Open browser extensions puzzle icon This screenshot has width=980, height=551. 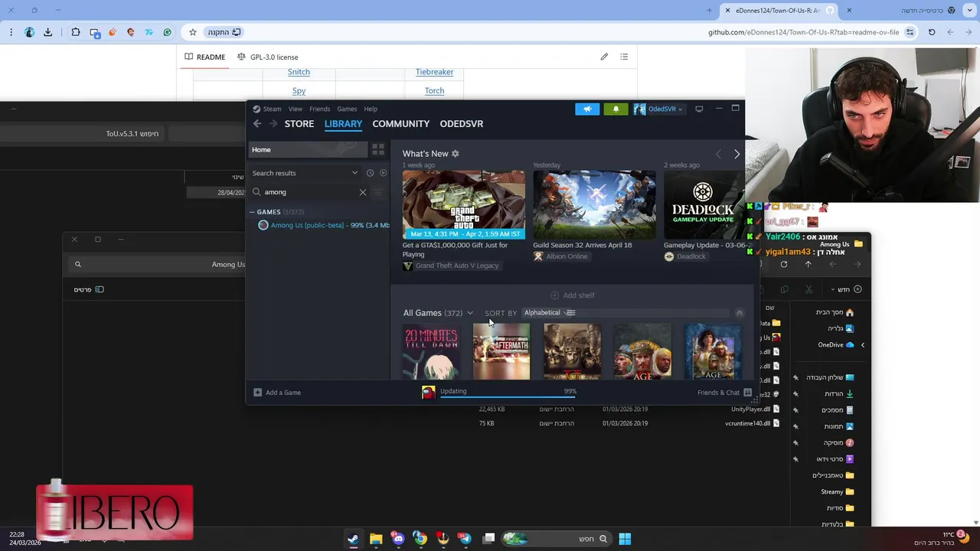click(x=76, y=32)
